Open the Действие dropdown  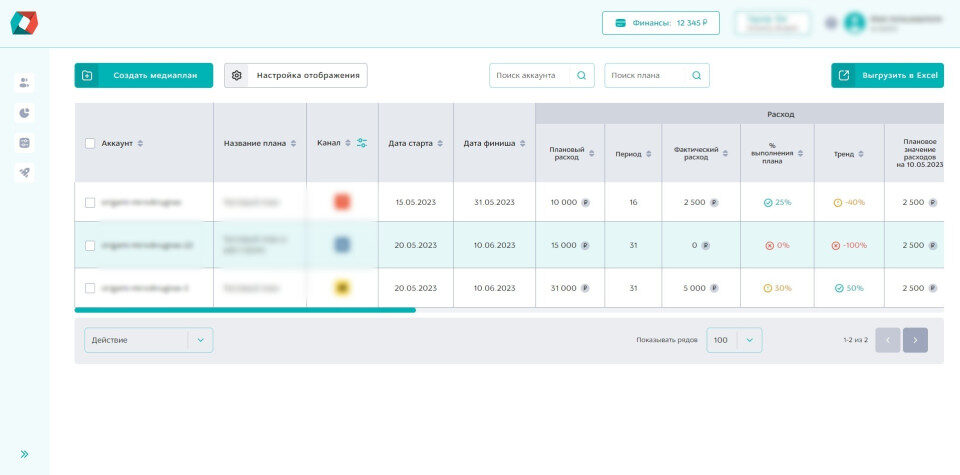pos(148,340)
